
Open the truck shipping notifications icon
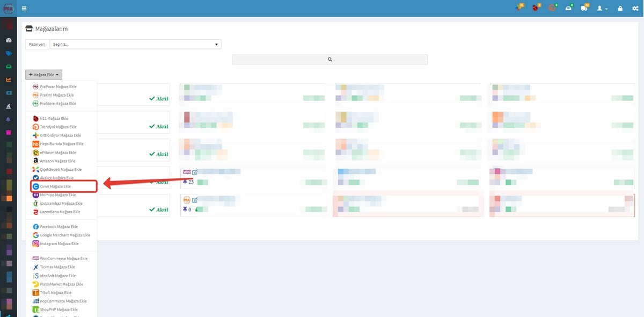point(584,8)
